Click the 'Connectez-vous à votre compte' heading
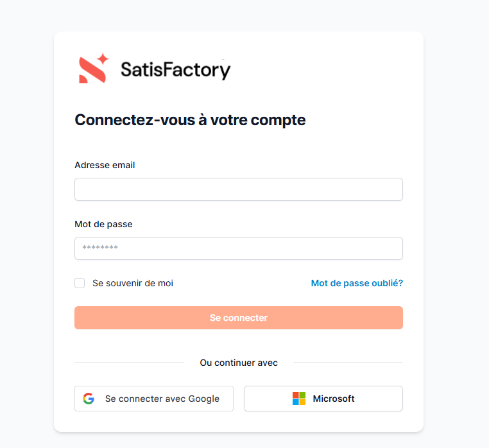 (190, 120)
